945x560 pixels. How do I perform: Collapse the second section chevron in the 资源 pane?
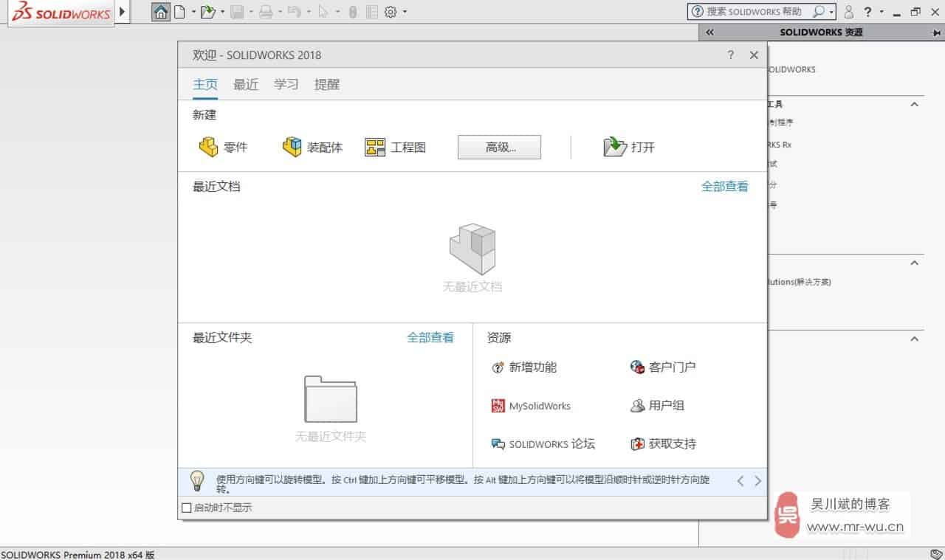click(x=914, y=263)
